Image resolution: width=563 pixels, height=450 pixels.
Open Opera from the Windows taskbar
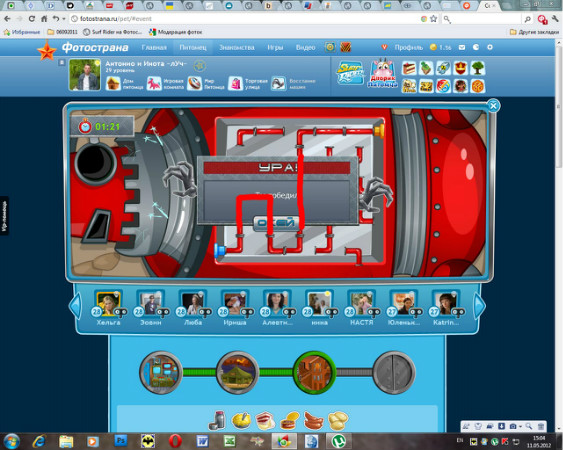[175, 441]
